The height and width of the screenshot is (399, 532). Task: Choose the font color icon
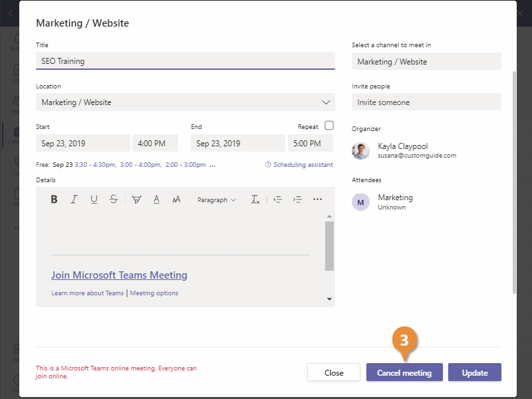click(x=156, y=199)
